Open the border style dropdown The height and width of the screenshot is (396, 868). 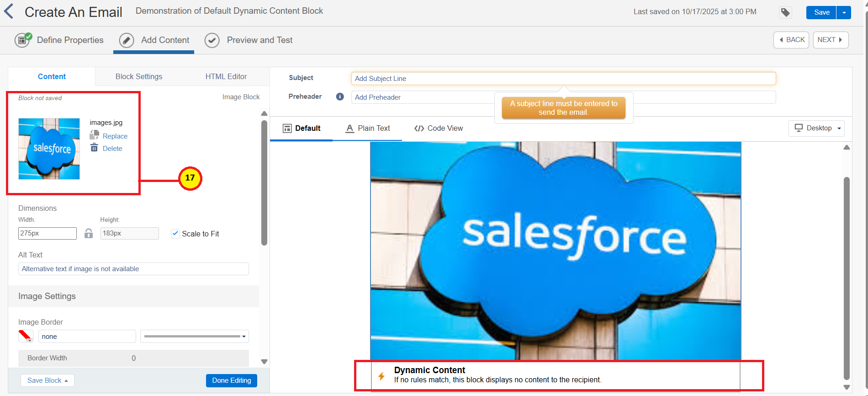pos(195,337)
